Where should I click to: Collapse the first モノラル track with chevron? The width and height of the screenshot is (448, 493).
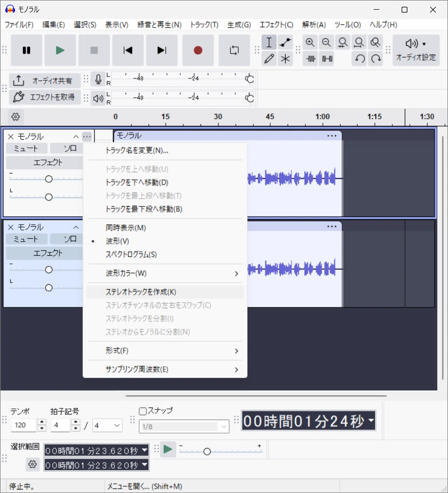[76, 136]
